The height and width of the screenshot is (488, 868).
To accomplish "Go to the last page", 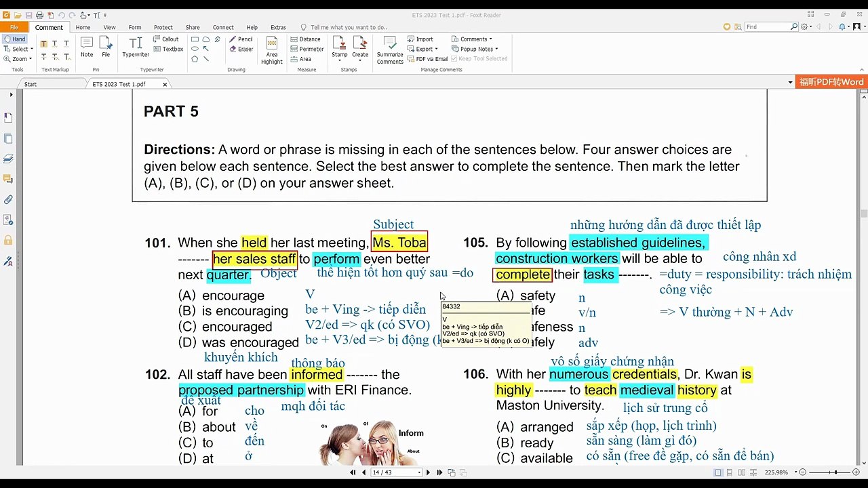I will coord(439,472).
